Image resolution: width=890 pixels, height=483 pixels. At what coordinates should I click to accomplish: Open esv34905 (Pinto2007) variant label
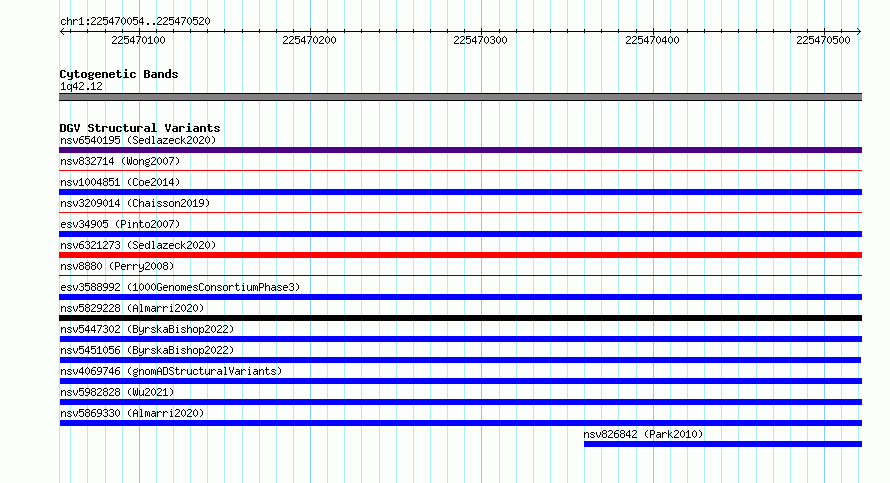pos(120,224)
